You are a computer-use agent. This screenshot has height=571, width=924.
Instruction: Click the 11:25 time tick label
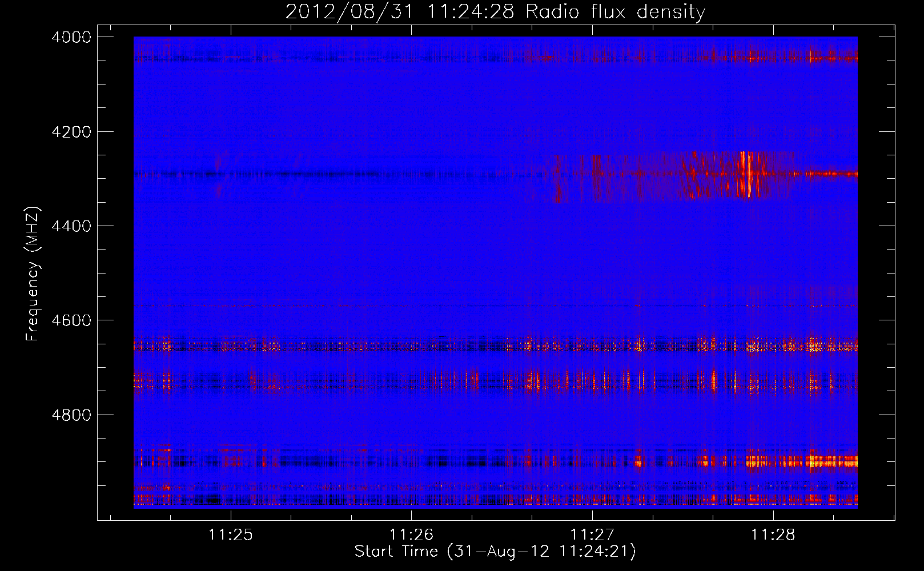[231, 535]
